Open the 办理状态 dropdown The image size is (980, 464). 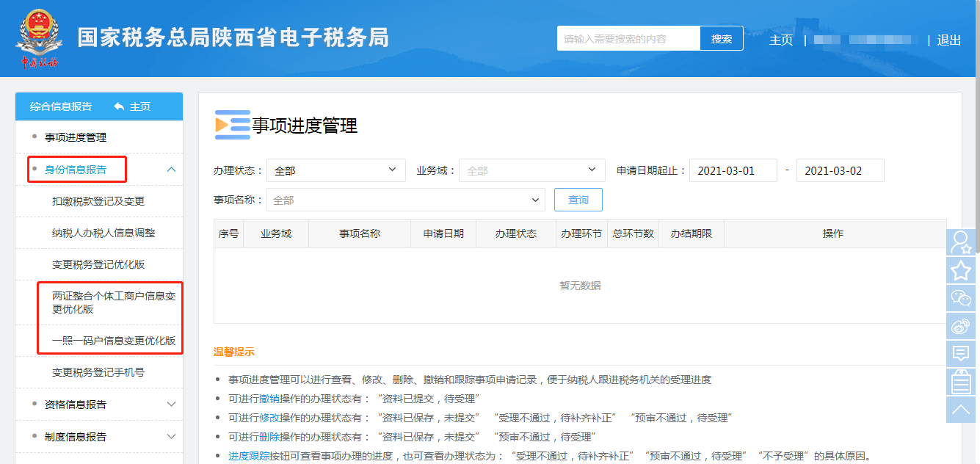[335, 170]
